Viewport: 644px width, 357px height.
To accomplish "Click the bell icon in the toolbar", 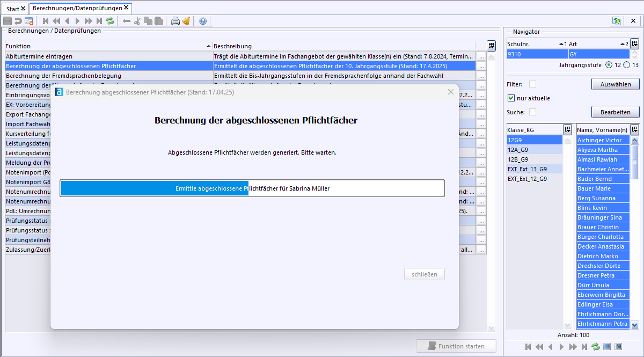I will [186, 21].
